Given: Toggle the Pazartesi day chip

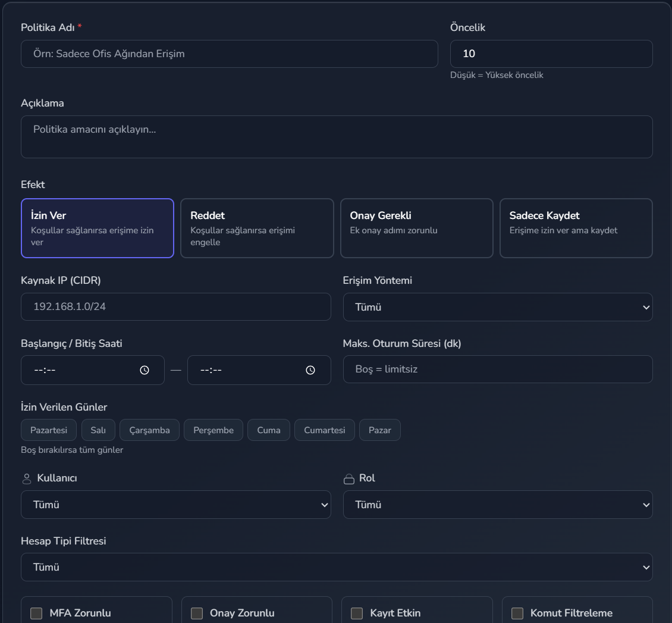Looking at the screenshot, I should pos(49,430).
